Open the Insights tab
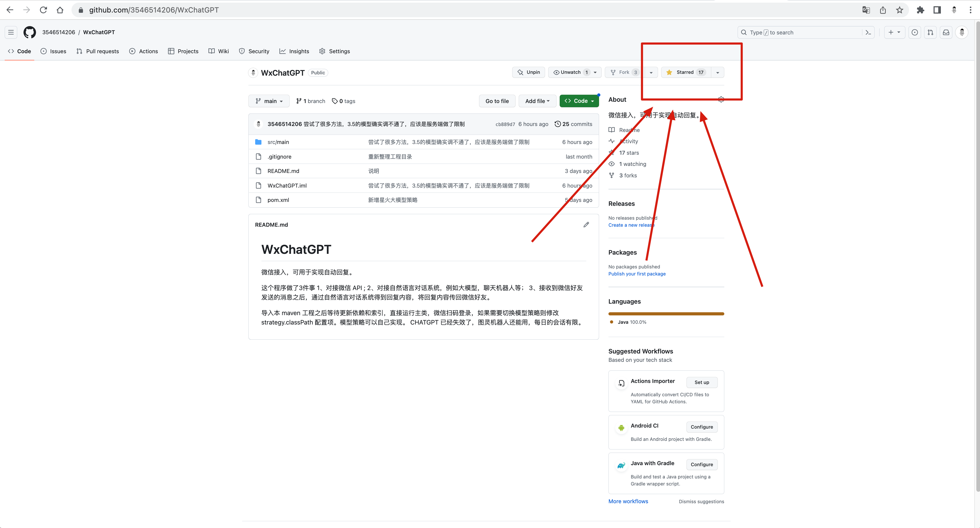This screenshot has width=980, height=528. tap(294, 51)
